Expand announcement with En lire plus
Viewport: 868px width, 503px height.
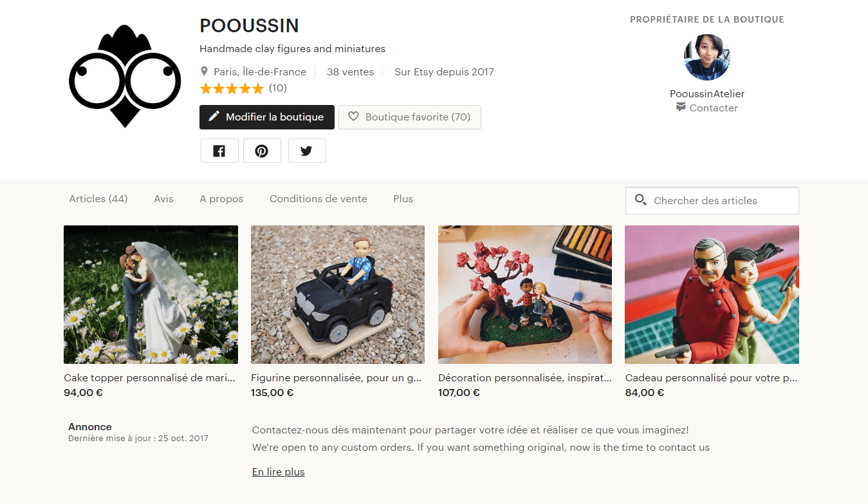(278, 472)
